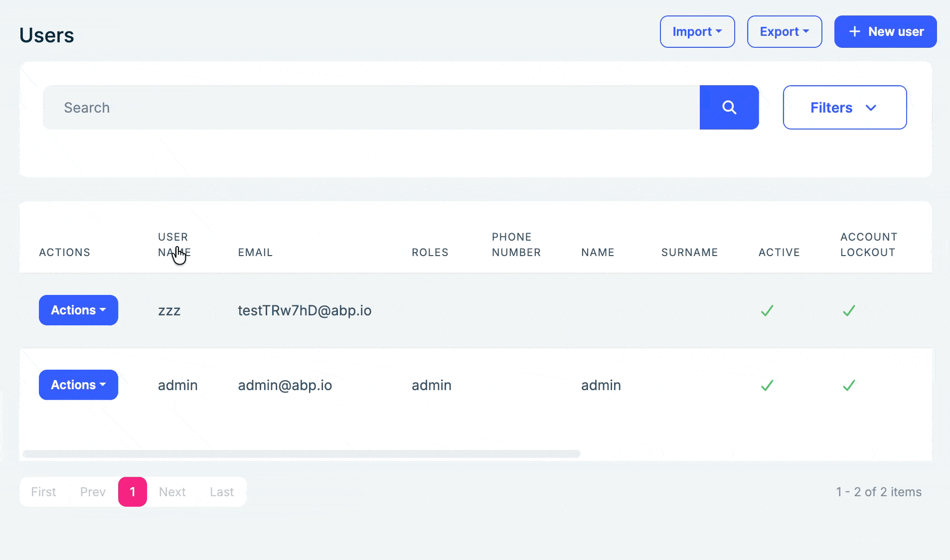Click the Active checkmark for user zzz
The height and width of the screenshot is (560, 950).
point(767,311)
